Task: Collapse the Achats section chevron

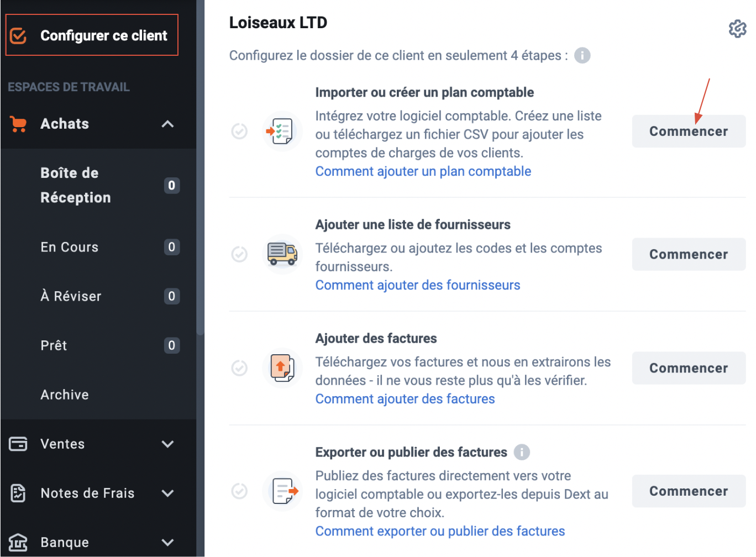Action: (x=167, y=124)
